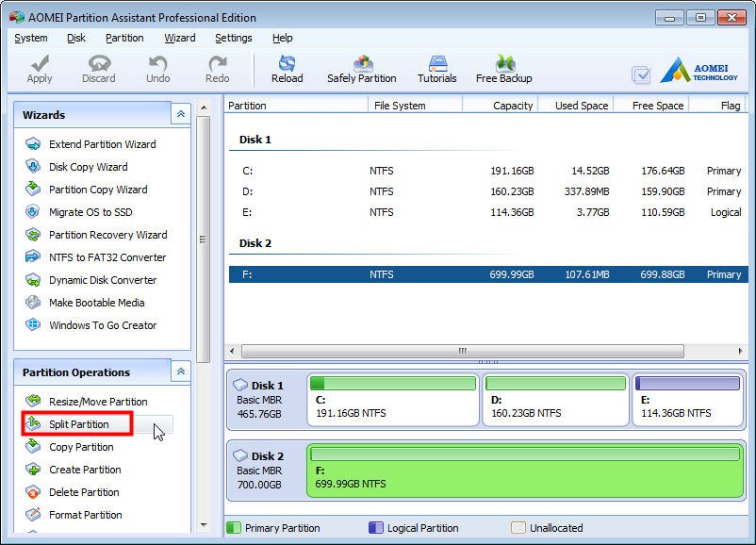Viewport: 756px width, 545px height.
Task: Select F: 699.99GB block in disk map
Action: (525, 471)
